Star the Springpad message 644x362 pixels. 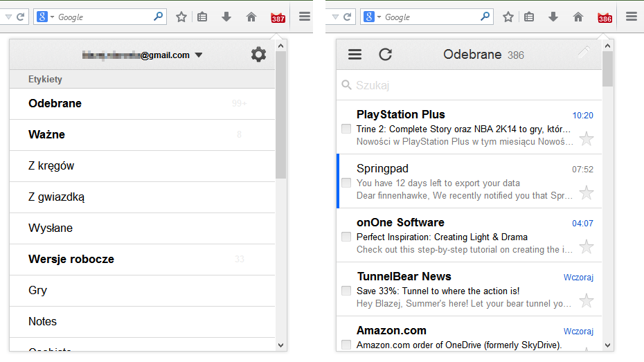586,192
